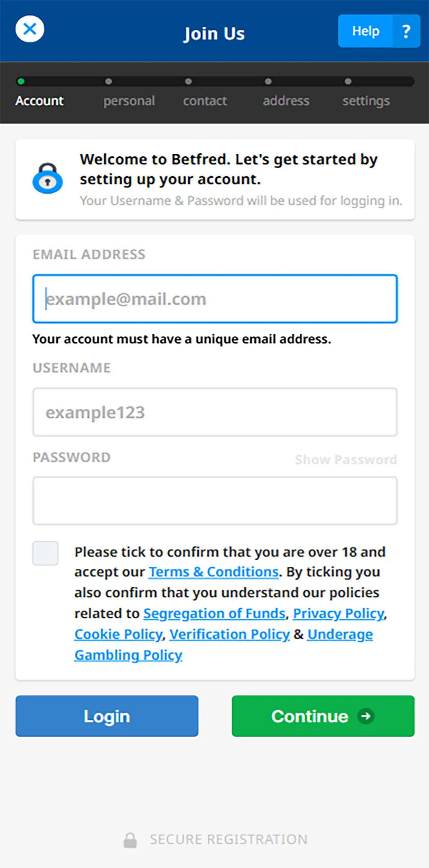Click the secure registration padlock icon

(x=130, y=840)
